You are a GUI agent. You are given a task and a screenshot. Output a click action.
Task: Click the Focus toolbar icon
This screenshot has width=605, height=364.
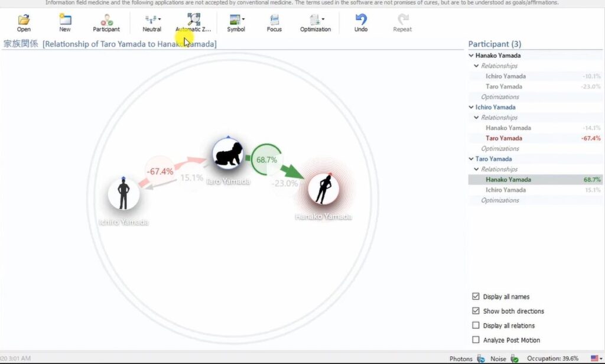coord(274,20)
